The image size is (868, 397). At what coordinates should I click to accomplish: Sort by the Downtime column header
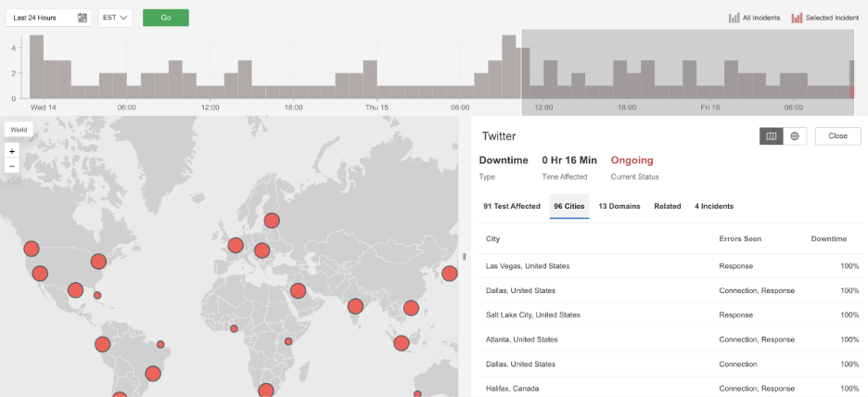(829, 238)
